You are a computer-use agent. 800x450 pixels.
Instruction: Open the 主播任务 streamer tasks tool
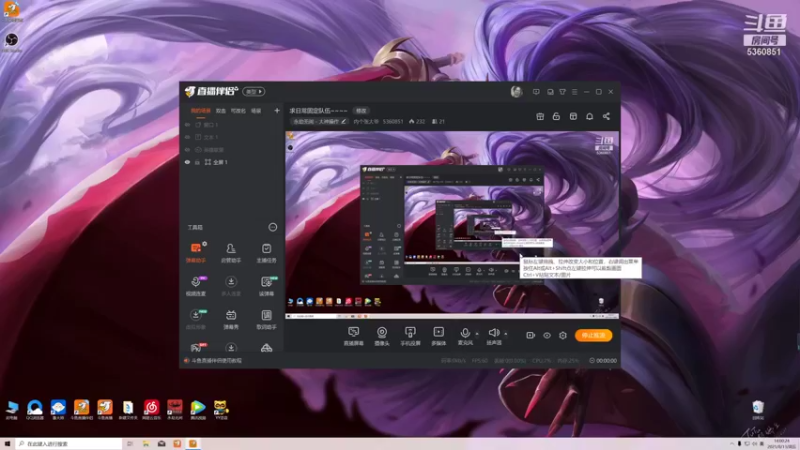click(266, 252)
